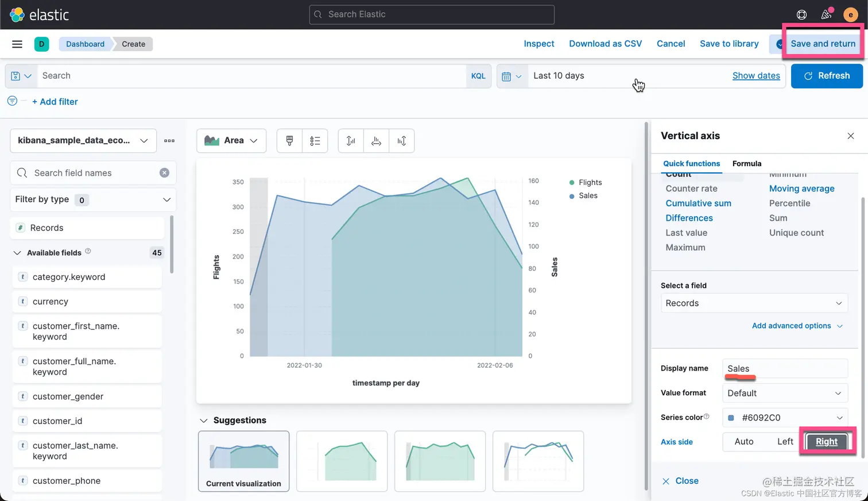868x501 pixels.
Task: Set axis side to Right
Action: [826, 441]
